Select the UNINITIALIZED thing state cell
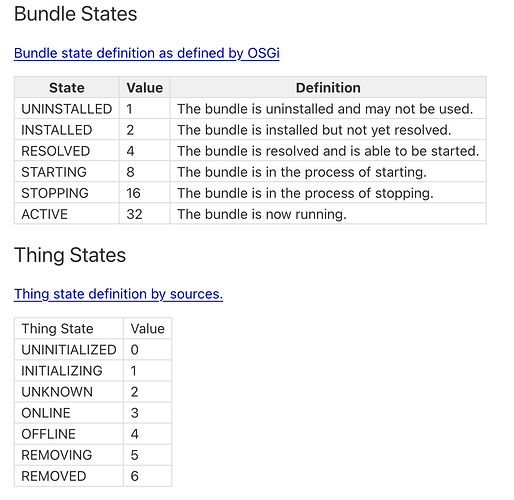The image size is (514, 500). pos(69,350)
